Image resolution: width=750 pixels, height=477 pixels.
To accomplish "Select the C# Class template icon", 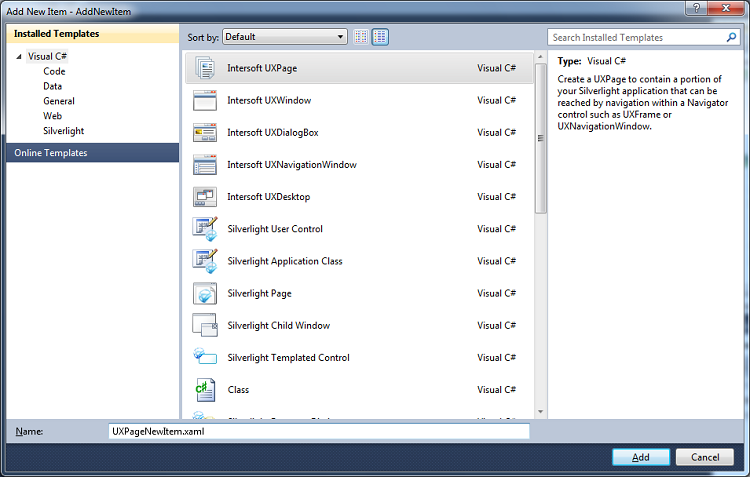I will point(205,389).
